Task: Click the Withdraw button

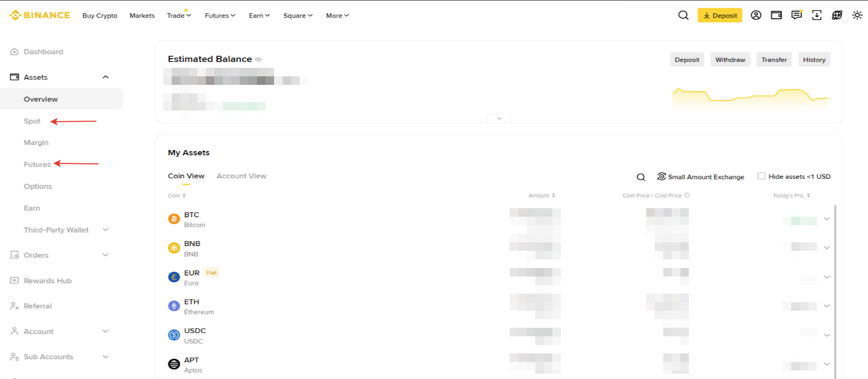Action: coord(730,60)
